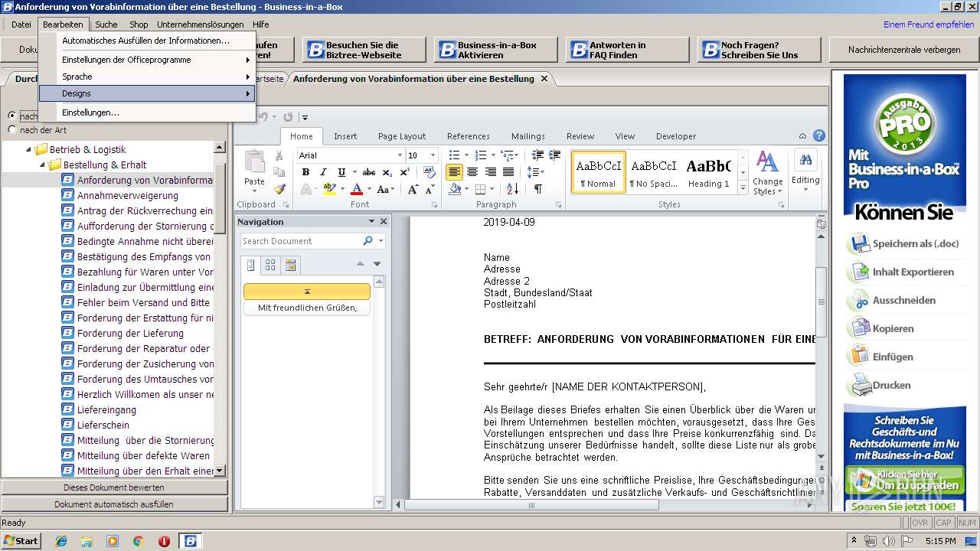Open the font color dropdown arrow

[368, 189]
